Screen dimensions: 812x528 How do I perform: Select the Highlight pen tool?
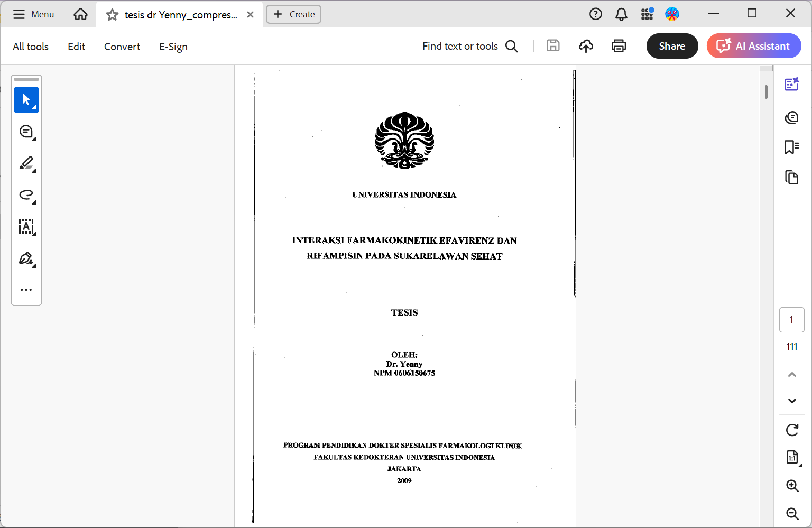(26, 163)
